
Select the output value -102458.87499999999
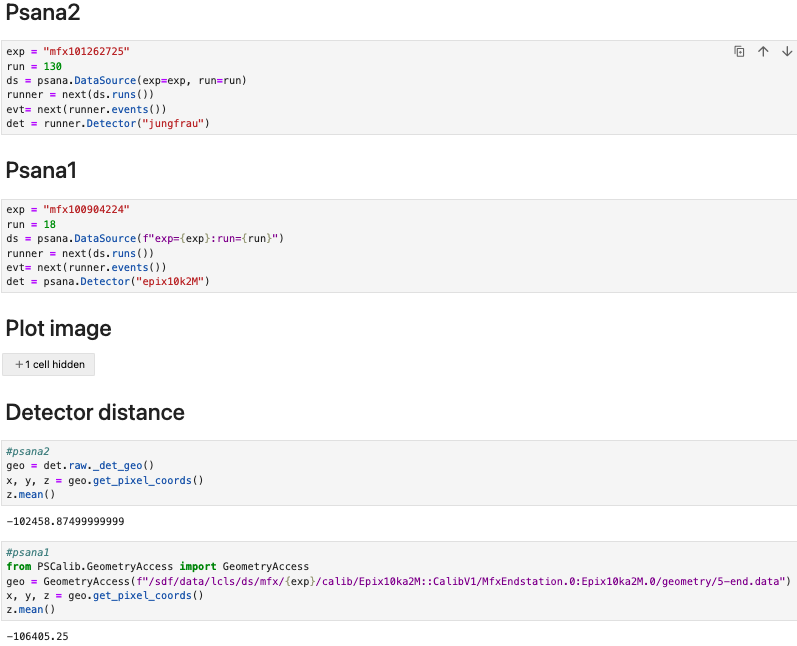[65, 521]
